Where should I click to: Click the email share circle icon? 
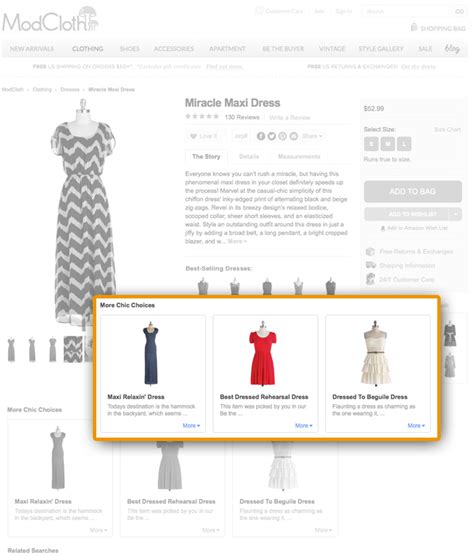[x=294, y=136]
